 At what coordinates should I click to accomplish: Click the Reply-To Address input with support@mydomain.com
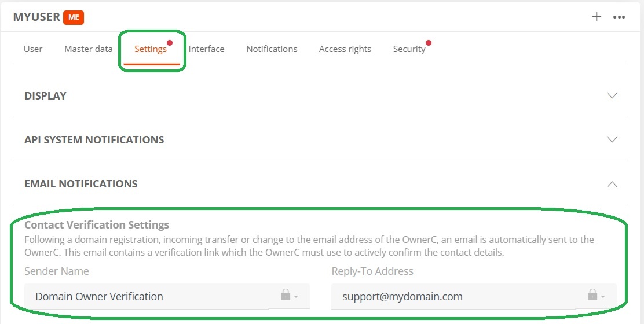(474, 296)
